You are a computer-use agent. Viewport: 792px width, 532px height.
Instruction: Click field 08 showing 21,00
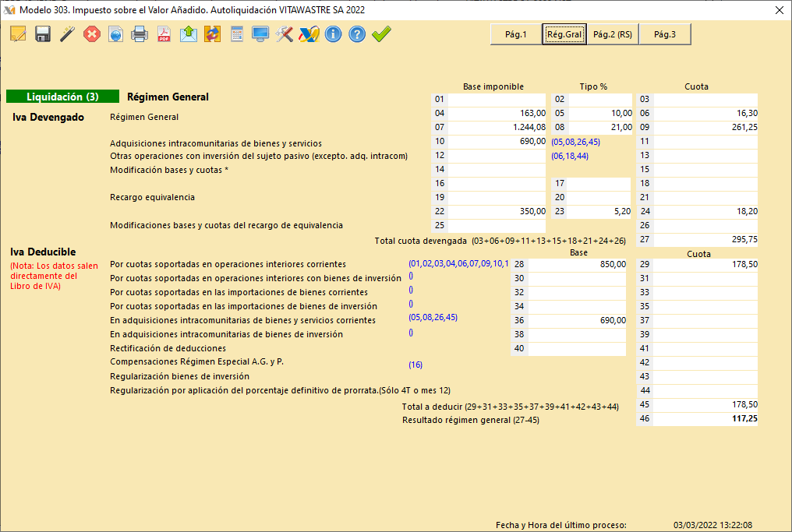pyautogui.click(x=599, y=127)
